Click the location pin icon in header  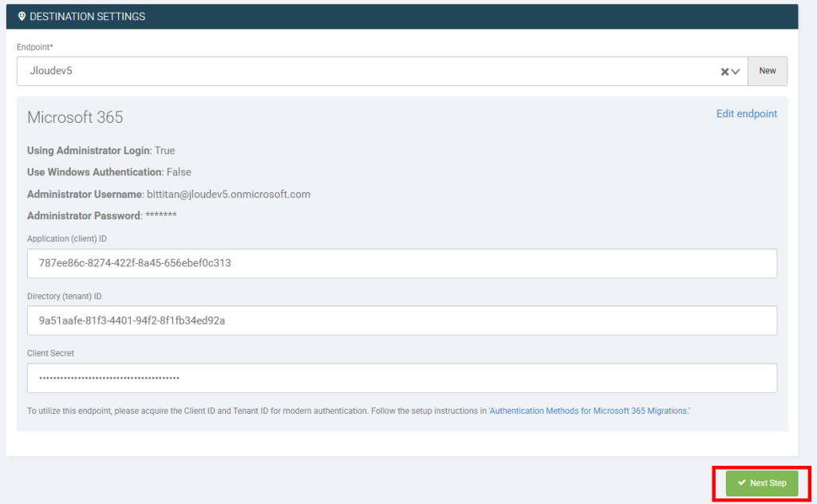click(x=22, y=17)
